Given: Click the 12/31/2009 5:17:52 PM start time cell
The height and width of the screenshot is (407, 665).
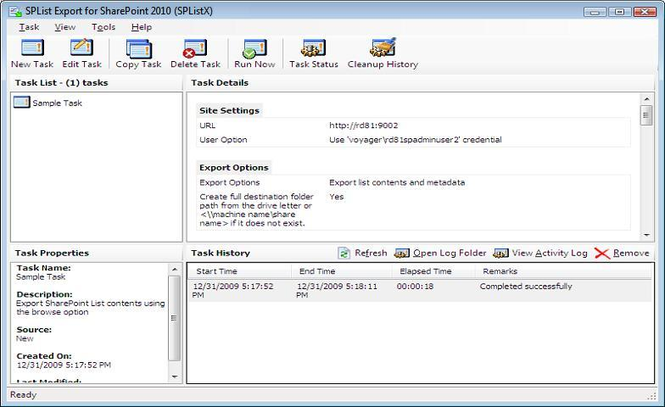Looking at the screenshot, I should (x=233, y=290).
